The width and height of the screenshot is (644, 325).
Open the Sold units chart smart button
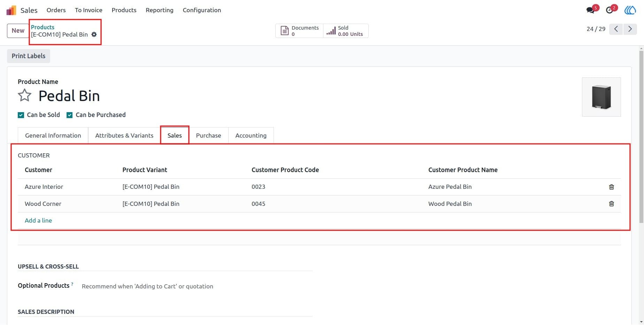(x=345, y=31)
